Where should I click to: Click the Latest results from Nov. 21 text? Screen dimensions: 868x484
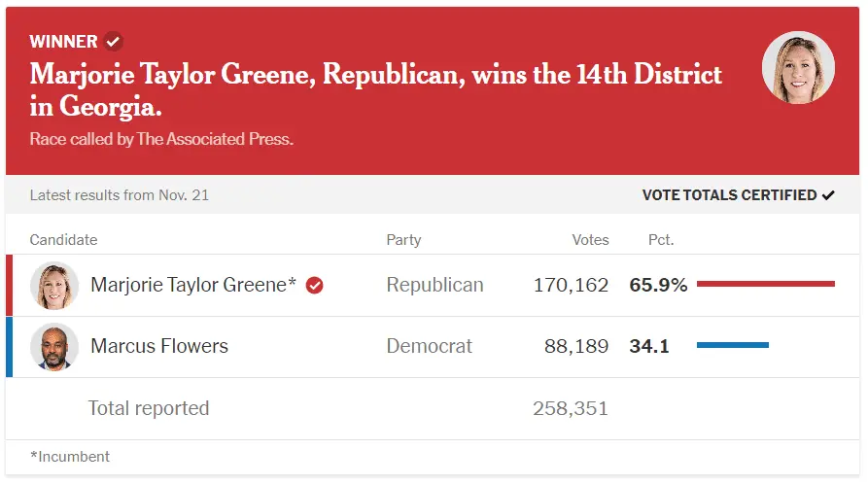[x=120, y=195]
